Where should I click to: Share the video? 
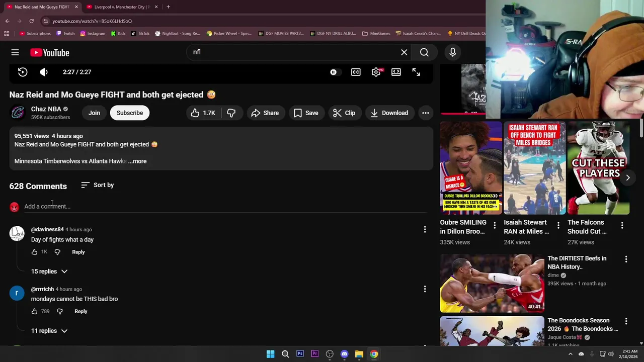pos(265,113)
